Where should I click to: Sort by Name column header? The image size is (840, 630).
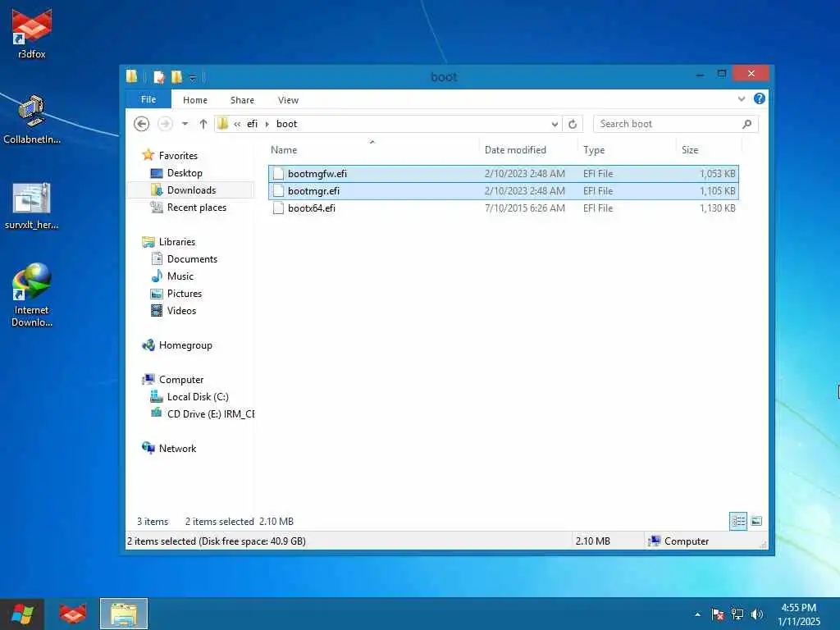[x=284, y=150]
